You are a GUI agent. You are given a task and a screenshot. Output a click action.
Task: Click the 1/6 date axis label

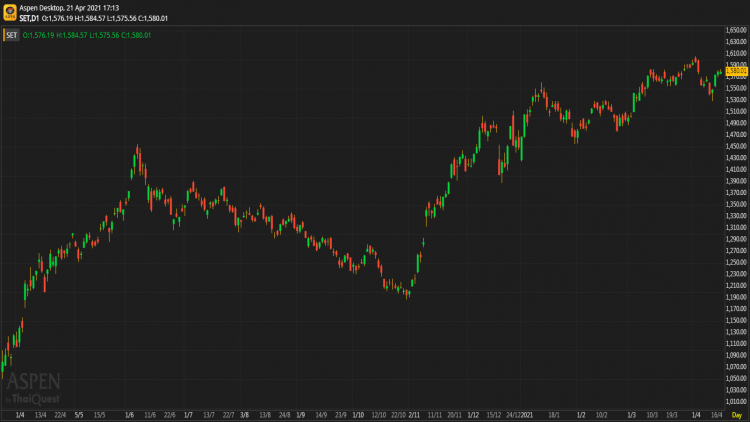pos(130,415)
